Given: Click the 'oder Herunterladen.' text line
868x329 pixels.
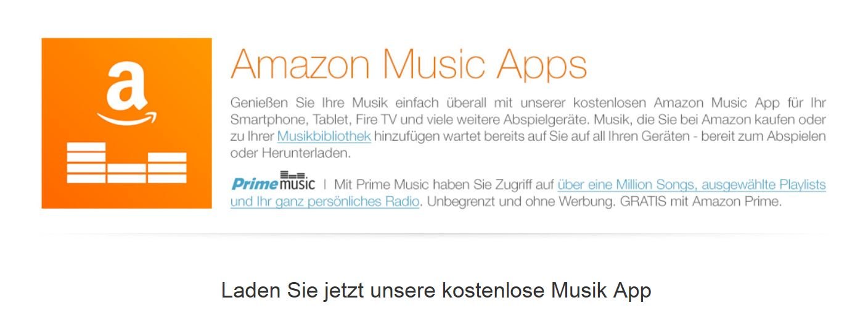Looking at the screenshot, I should 290,152.
